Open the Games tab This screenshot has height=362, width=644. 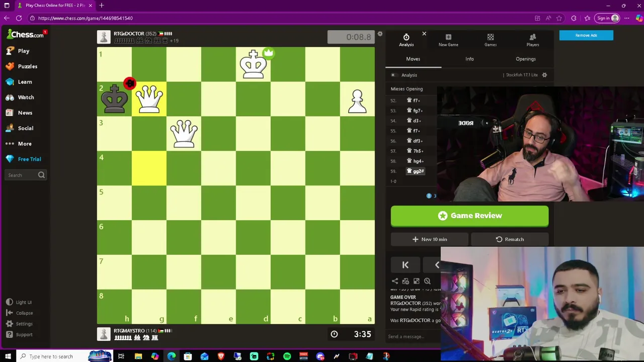491,40
